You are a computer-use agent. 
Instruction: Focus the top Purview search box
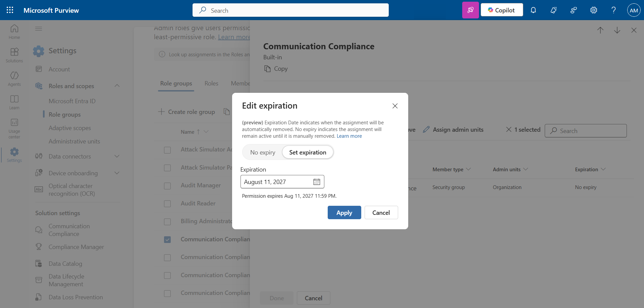click(x=290, y=10)
